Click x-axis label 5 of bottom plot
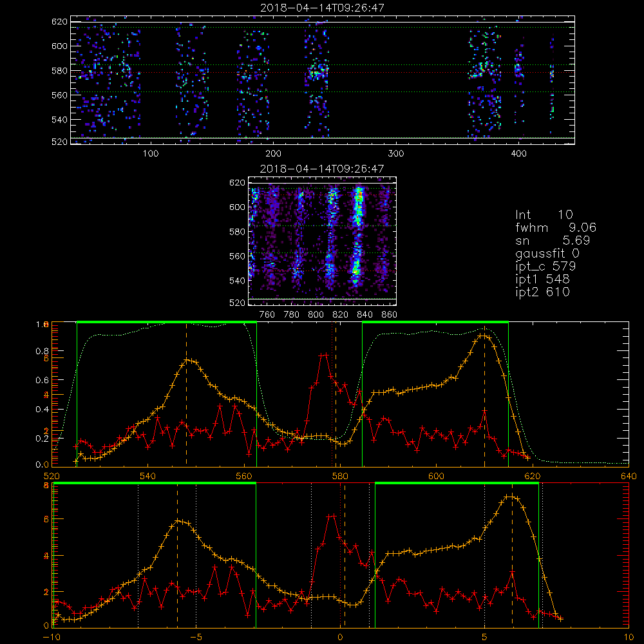Screen dimensions: 644x644 click(485, 637)
